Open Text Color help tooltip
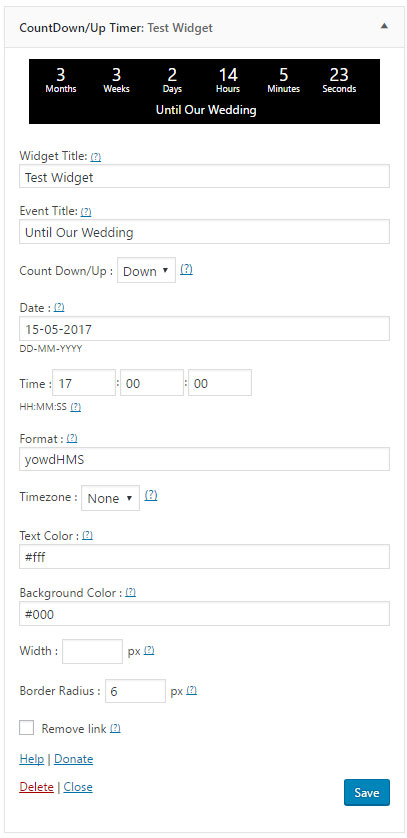Viewport: 407px width, 838px height. coord(88,536)
